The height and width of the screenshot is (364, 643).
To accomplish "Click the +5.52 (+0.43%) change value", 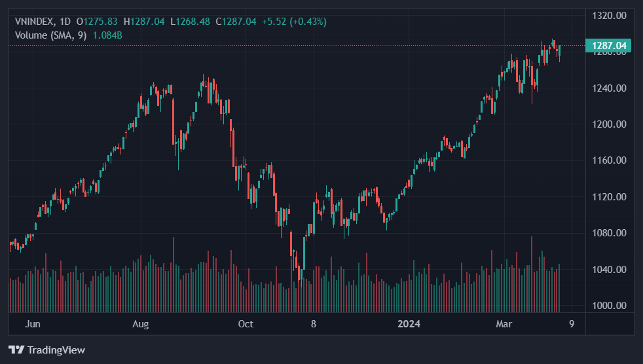I will coord(294,22).
